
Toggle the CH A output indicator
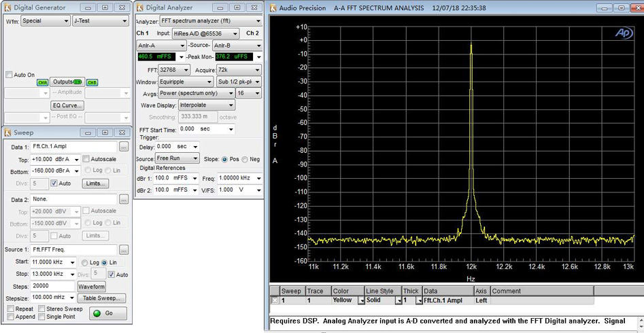pos(42,82)
